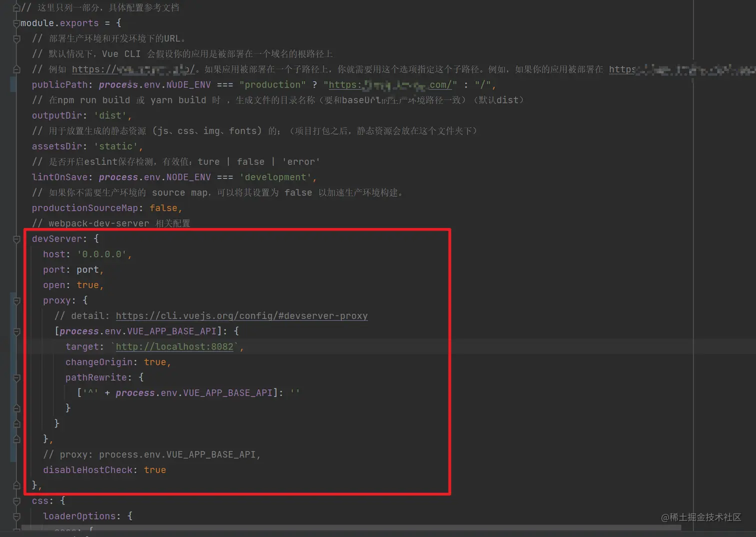Image resolution: width=756 pixels, height=537 pixels.
Task: Click the empty '' string after pathRewrite key
Action: tap(295, 393)
